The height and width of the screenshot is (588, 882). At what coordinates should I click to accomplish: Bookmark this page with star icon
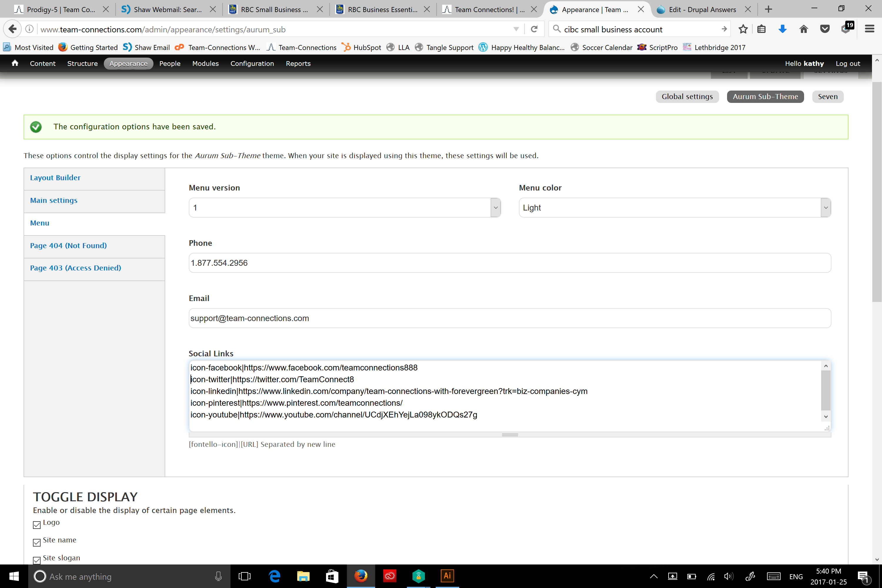point(743,29)
